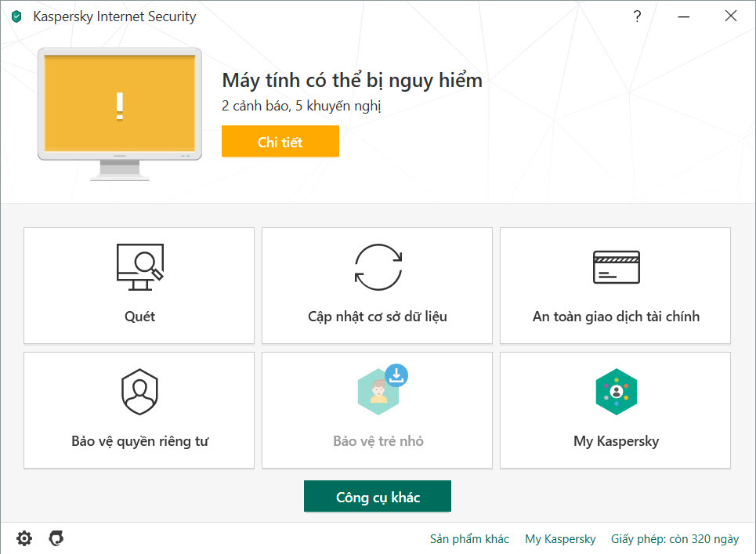Open the credit card Safe Money icon
756x554 pixels.
617,267
